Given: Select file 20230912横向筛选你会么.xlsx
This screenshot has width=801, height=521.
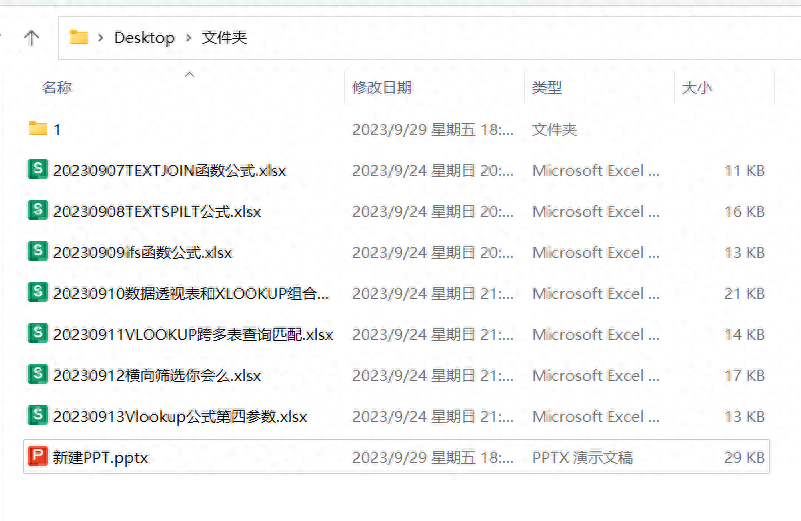Looking at the screenshot, I should point(157,375).
